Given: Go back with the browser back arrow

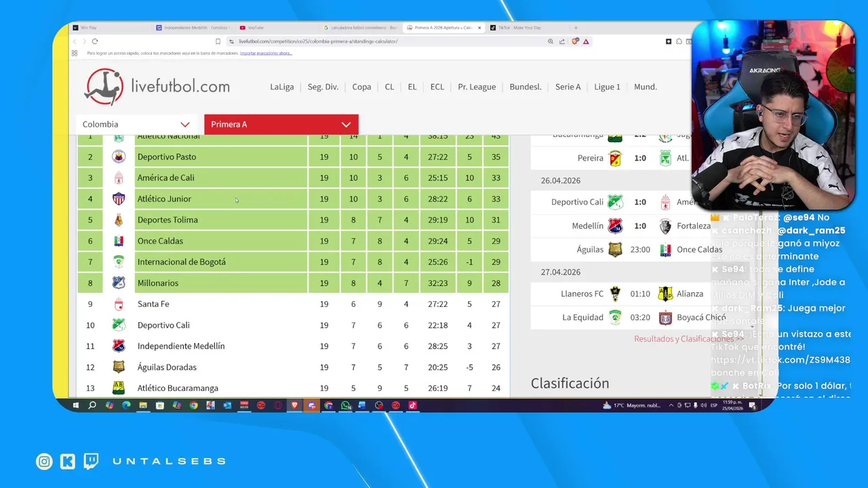Looking at the screenshot, I should (75, 41).
